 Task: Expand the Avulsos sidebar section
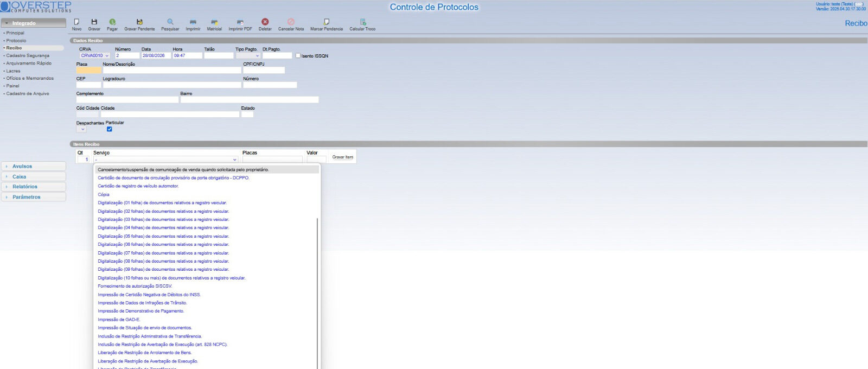(33, 166)
